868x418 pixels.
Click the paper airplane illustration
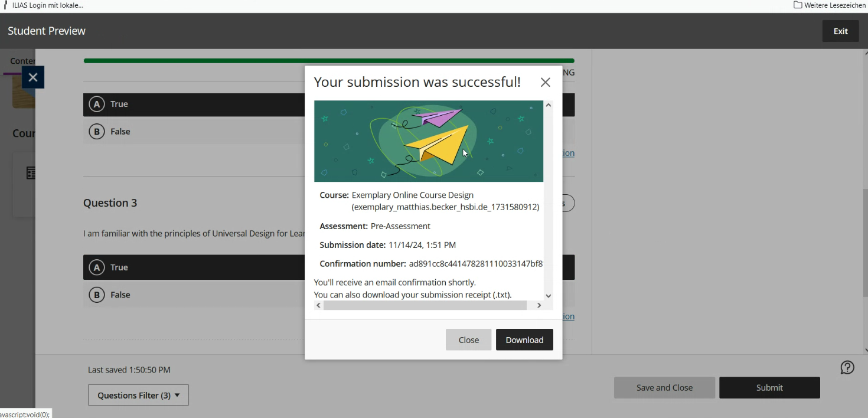pos(429,141)
